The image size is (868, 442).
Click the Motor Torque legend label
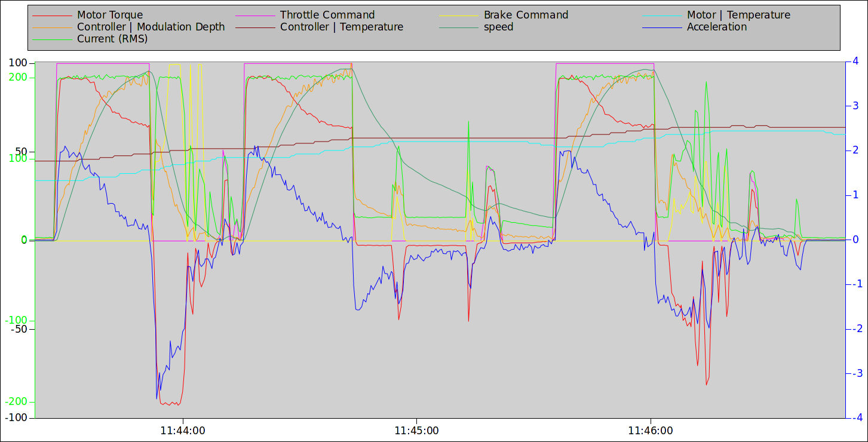coord(110,15)
